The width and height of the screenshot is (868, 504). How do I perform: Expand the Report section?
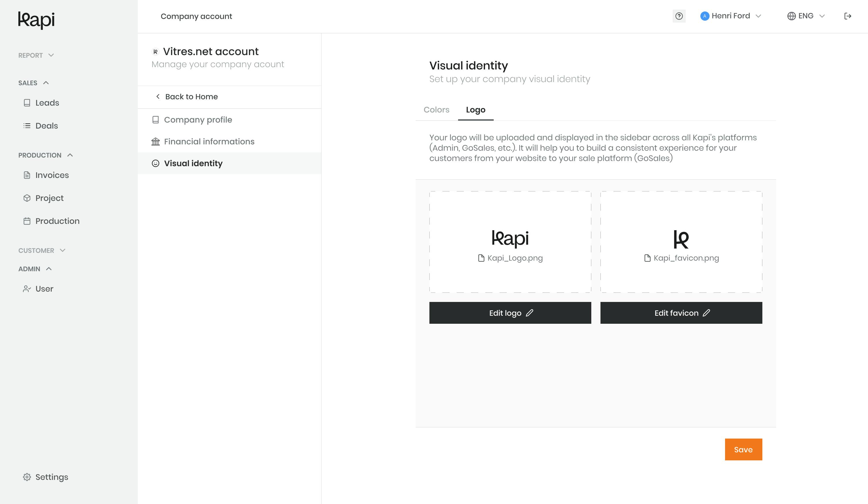pyautogui.click(x=36, y=55)
